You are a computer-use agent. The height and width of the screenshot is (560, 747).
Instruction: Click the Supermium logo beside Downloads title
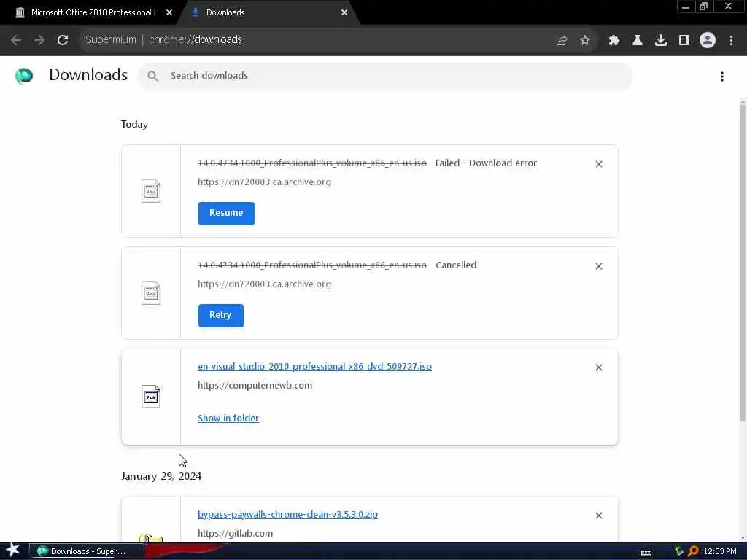click(x=24, y=76)
